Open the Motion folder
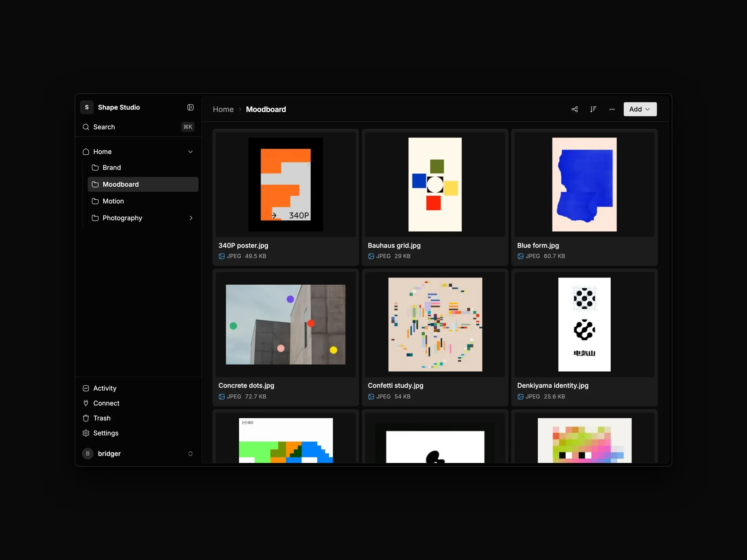The image size is (747, 560). click(143, 201)
